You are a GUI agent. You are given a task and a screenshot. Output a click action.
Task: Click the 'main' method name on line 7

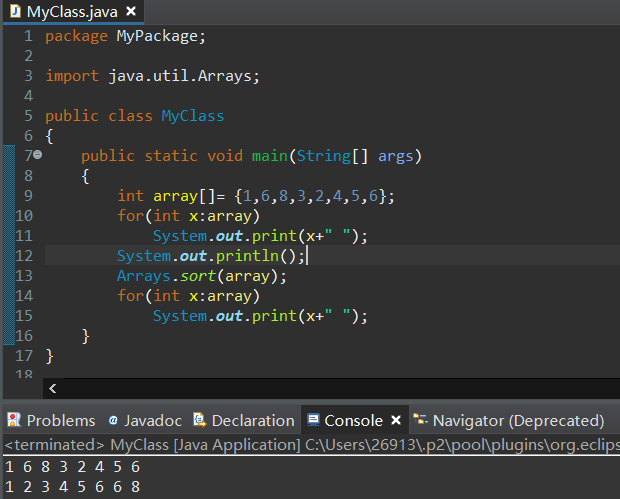tap(270, 156)
